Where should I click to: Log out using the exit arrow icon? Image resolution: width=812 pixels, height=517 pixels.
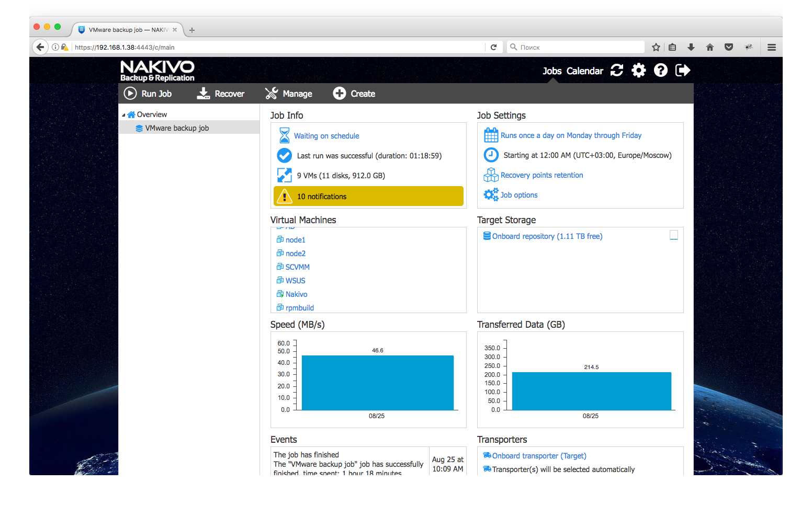tap(683, 71)
